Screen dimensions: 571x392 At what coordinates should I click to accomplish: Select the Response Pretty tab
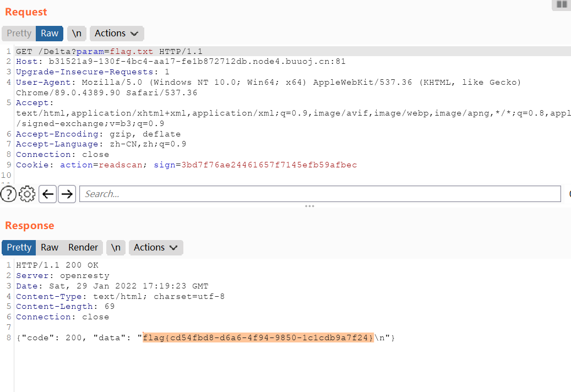19,248
